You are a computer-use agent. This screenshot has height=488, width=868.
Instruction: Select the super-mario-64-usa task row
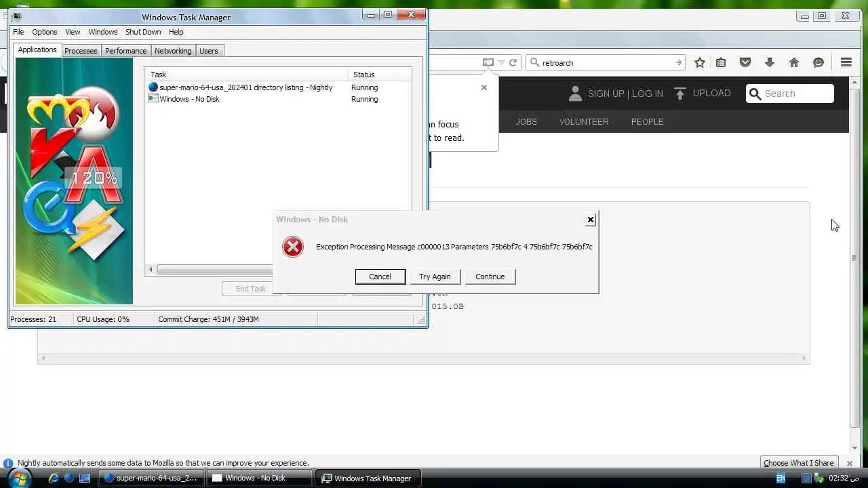click(277, 87)
